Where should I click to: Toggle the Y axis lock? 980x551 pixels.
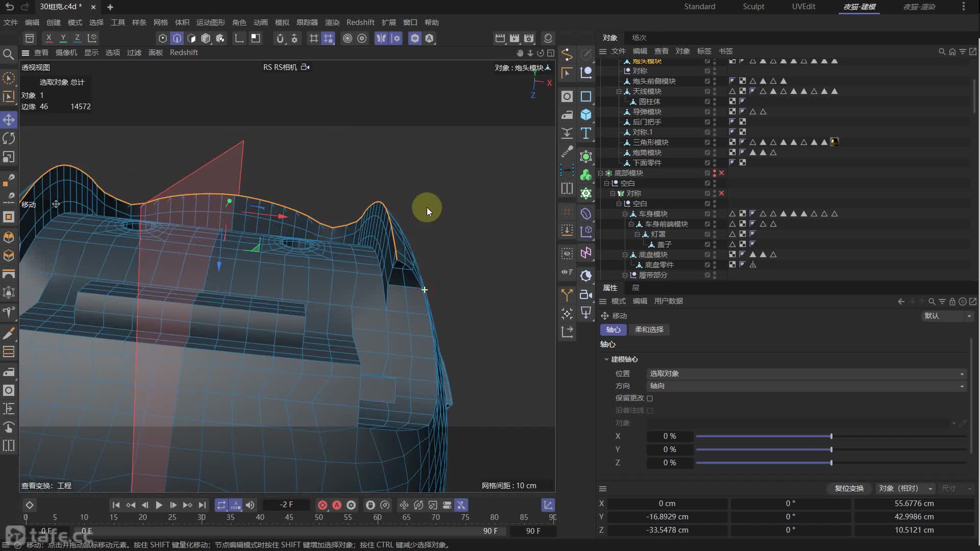(x=63, y=38)
